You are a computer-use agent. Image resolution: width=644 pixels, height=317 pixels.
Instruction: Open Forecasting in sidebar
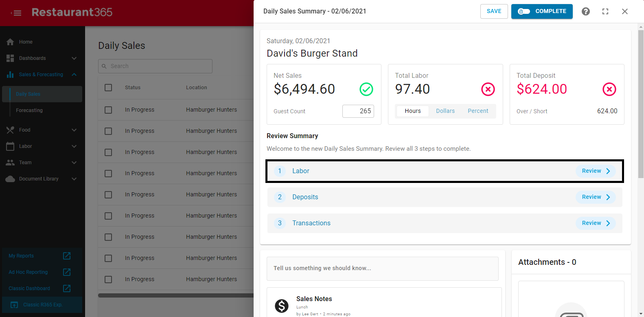[29, 110]
